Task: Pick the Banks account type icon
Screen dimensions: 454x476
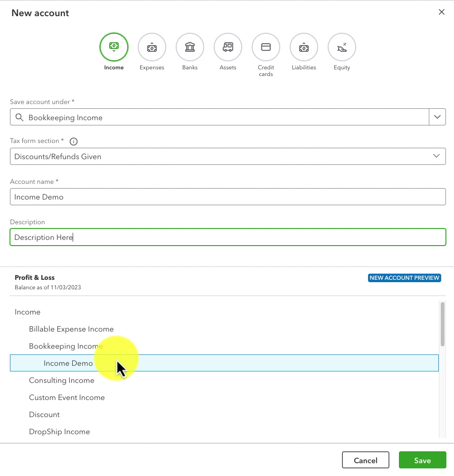Action: pos(190,48)
